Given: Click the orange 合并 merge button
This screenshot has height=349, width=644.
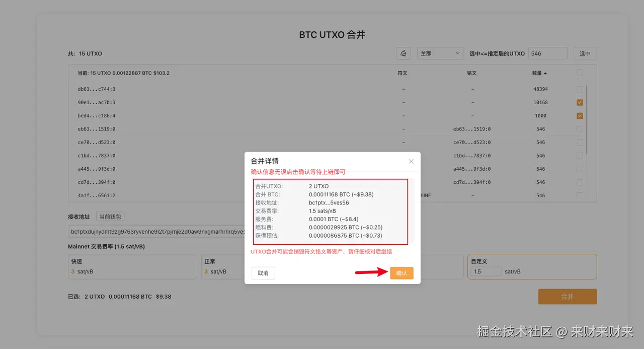Looking at the screenshot, I should coord(567,296).
